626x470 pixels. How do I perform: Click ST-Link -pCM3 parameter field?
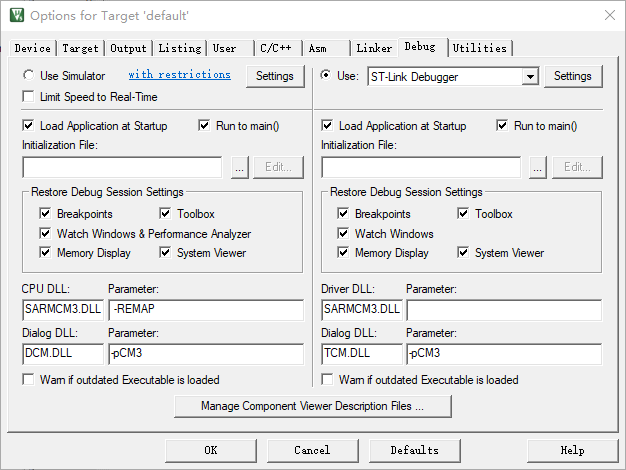click(504, 354)
